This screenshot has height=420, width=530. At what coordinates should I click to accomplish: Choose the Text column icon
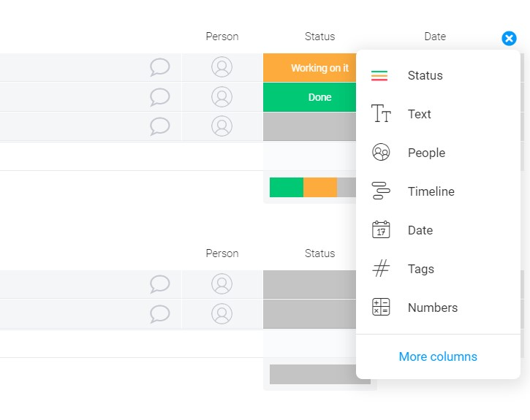click(381, 113)
